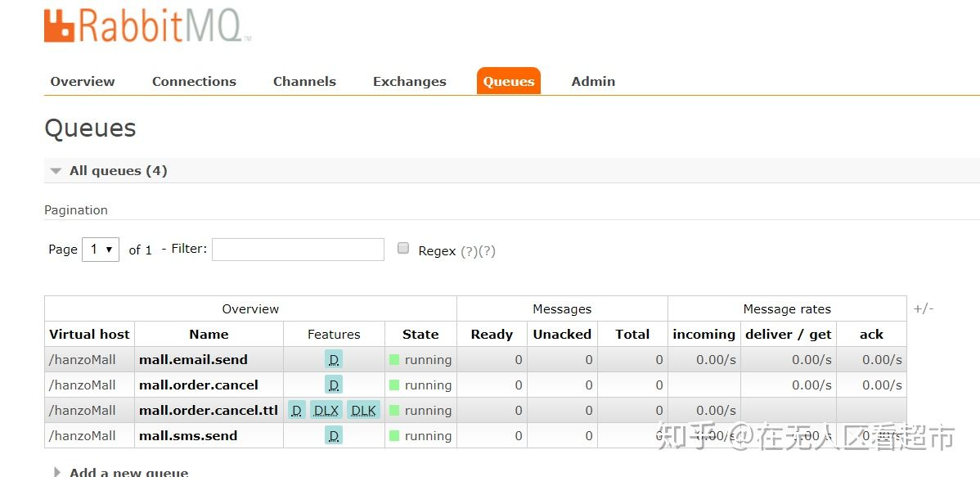Click the Queues page heading

[x=90, y=128]
